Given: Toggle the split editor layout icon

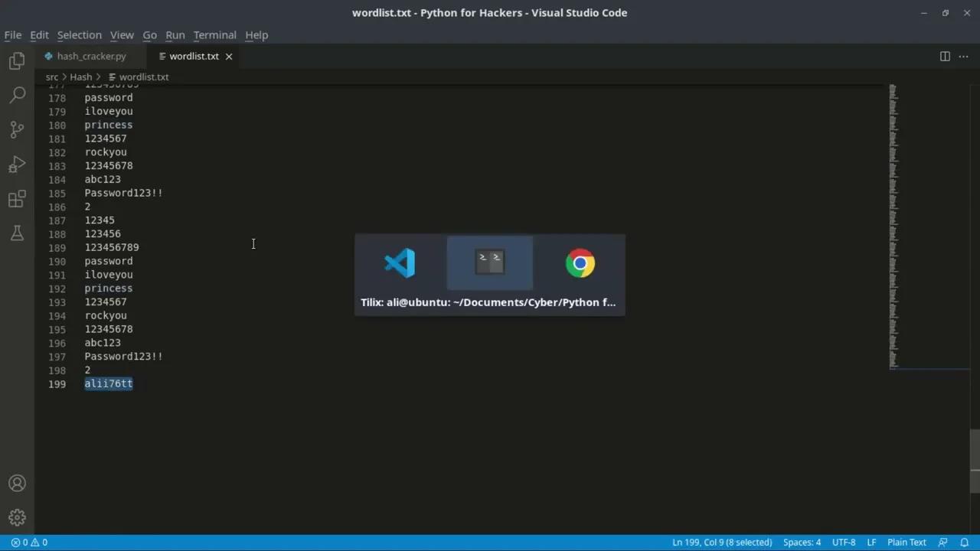Looking at the screenshot, I should click(945, 56).
